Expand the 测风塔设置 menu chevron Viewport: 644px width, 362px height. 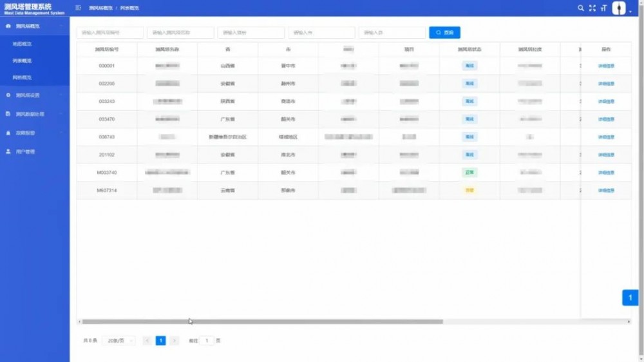(61, 95)
